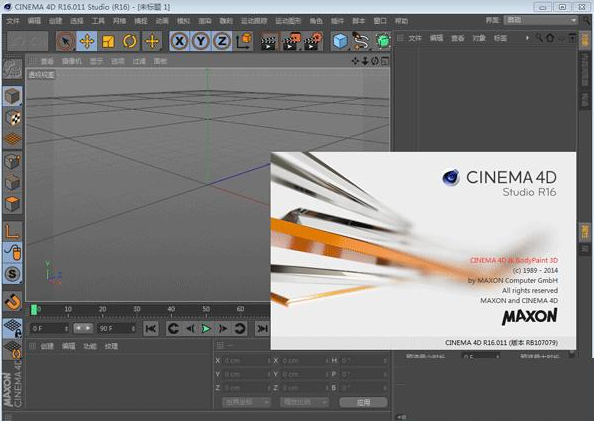Image resolution: width=594 pixels, height=421 pixels.
Task: Toggle Locked Workplane grid-with-lock icon
Action: coord(12,328)
